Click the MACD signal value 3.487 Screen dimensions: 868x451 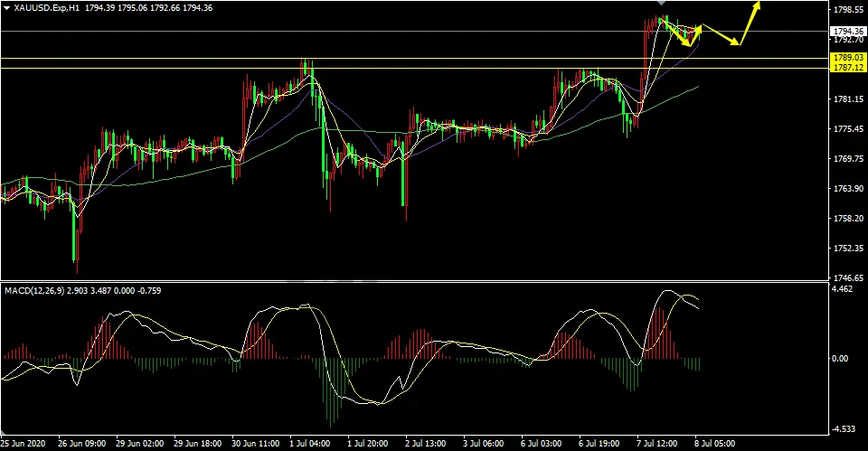pyautogui.click(x=100, y=290)
